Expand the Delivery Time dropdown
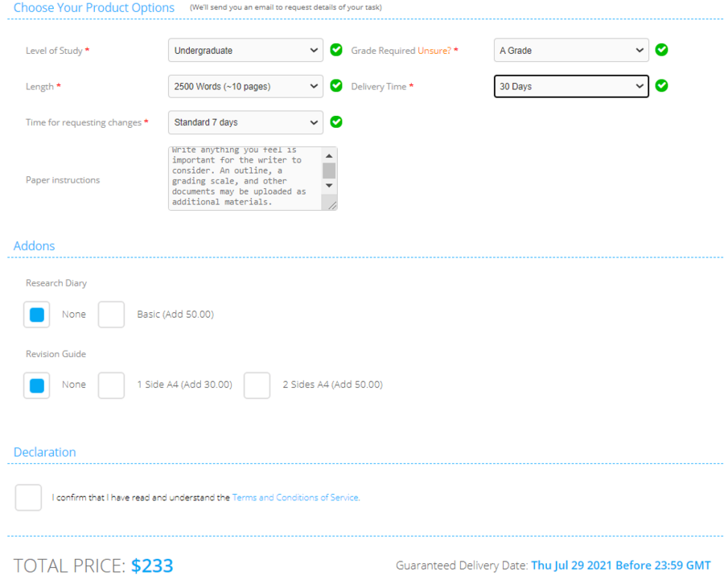Image resolution: width=724 pixels, height=588 pixels. 570,86
